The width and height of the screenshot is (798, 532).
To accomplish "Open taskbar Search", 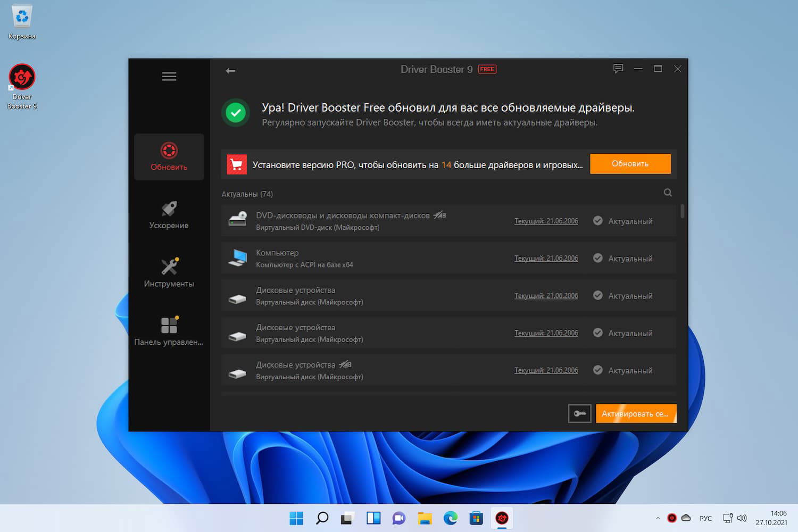I will click(322, 518).
